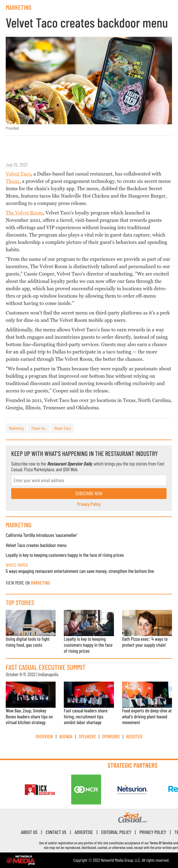Select the Speakers summit menu item
The width and height of the screenshot is (178, 868).
point(87,737)
